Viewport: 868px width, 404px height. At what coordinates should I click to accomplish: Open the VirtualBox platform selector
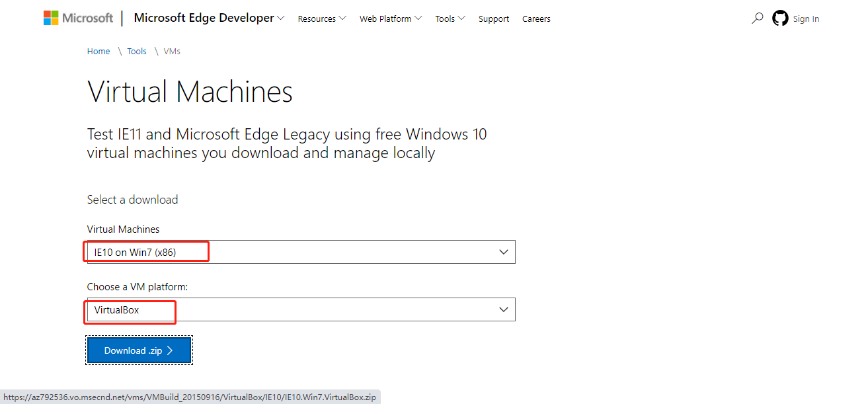click(x=301, y=309)
